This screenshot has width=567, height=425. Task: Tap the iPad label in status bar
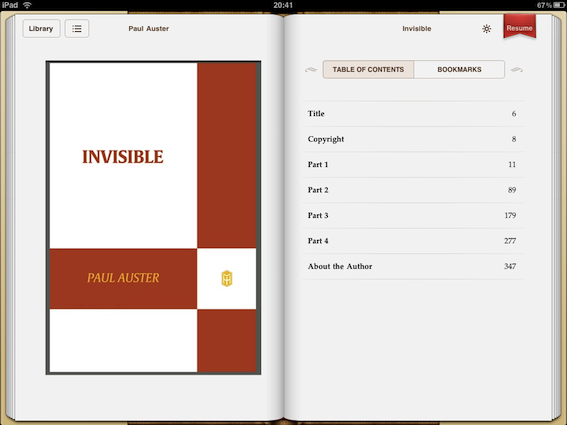(10, 5)
